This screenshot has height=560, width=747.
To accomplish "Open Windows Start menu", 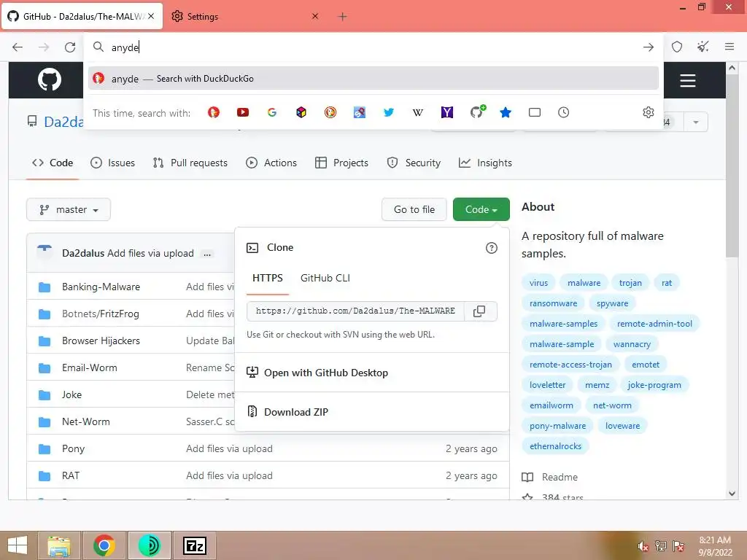I will click(18, 545).
